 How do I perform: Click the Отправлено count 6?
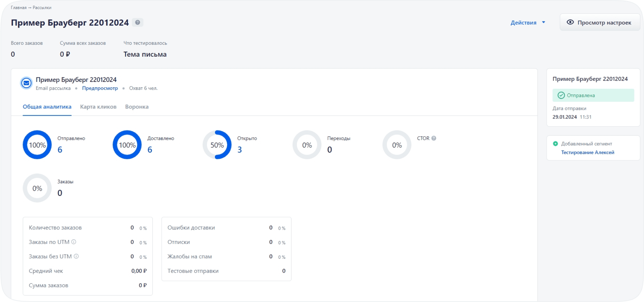[60, 150]
